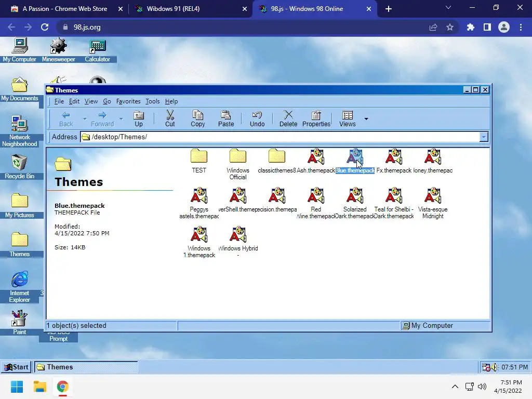This screenshot has width=532, height=399.
Task: Click the Chrome URL bar 98.js.org
Action: (x=87, y=27)
